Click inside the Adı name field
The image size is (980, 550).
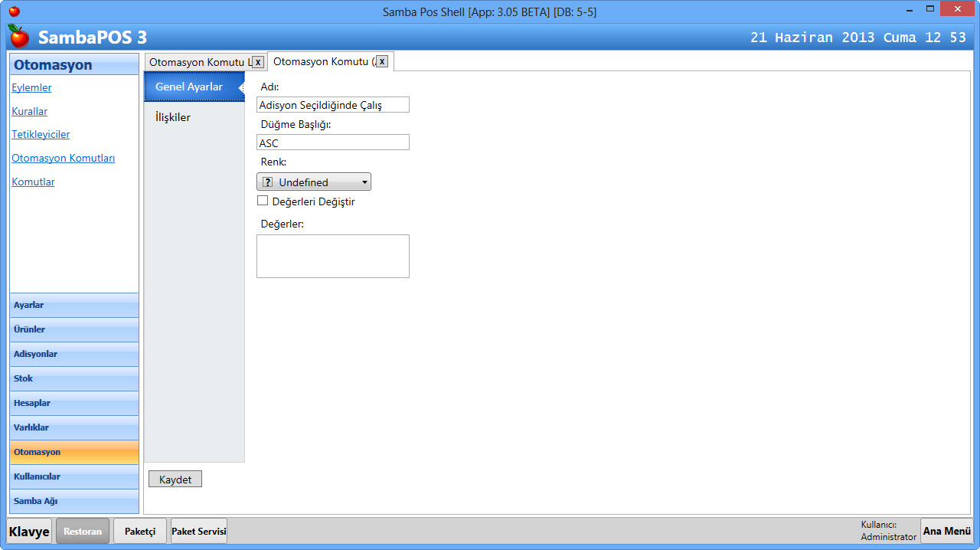[333, 104]
